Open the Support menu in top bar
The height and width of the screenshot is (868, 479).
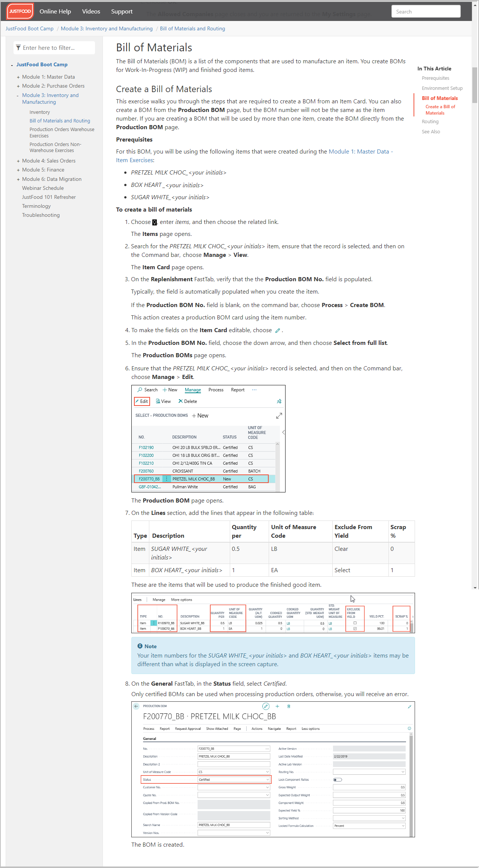click(122, 11)
